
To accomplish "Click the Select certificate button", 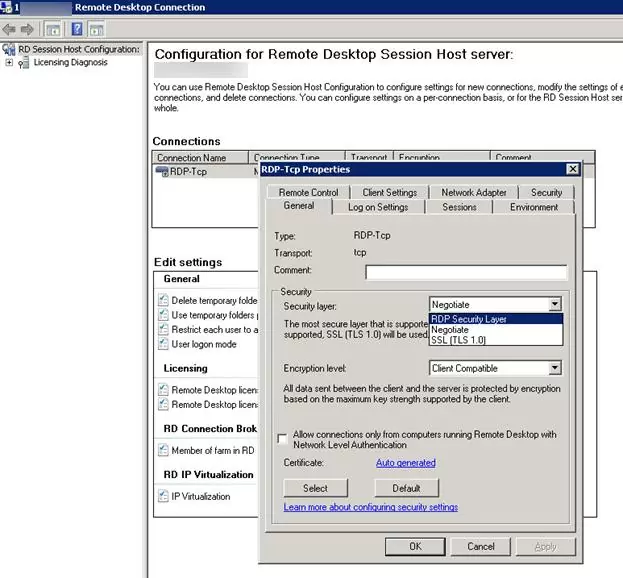I will pyautogui.click(x=315, y=488).
